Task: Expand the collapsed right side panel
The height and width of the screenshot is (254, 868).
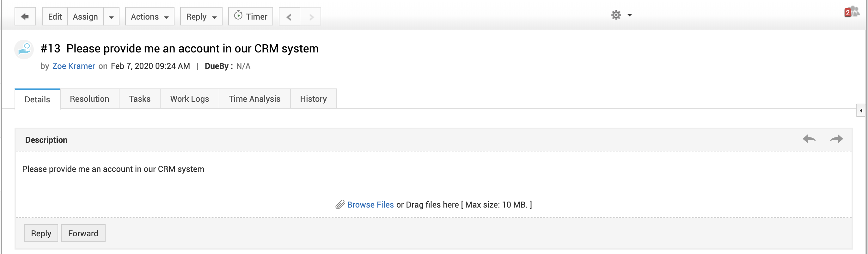Action: click(x=861, y=111)
